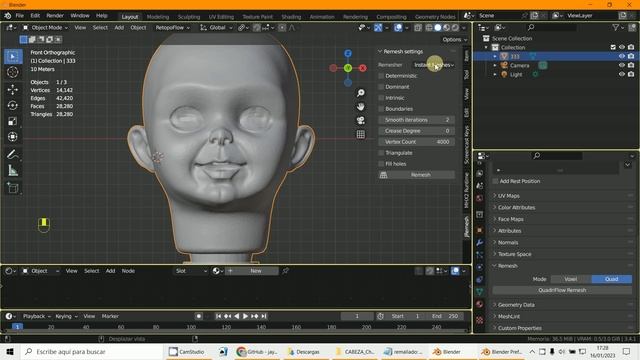Viewport: 640px width, 360px height.
Task: Select Voxel remesh mode
Action: pos(571,279)
